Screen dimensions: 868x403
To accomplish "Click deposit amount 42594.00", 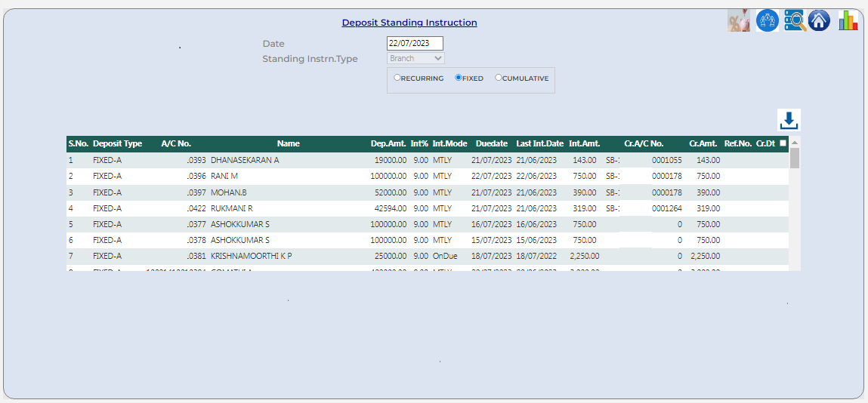I will pyautogui.click(x=391, y=208).
